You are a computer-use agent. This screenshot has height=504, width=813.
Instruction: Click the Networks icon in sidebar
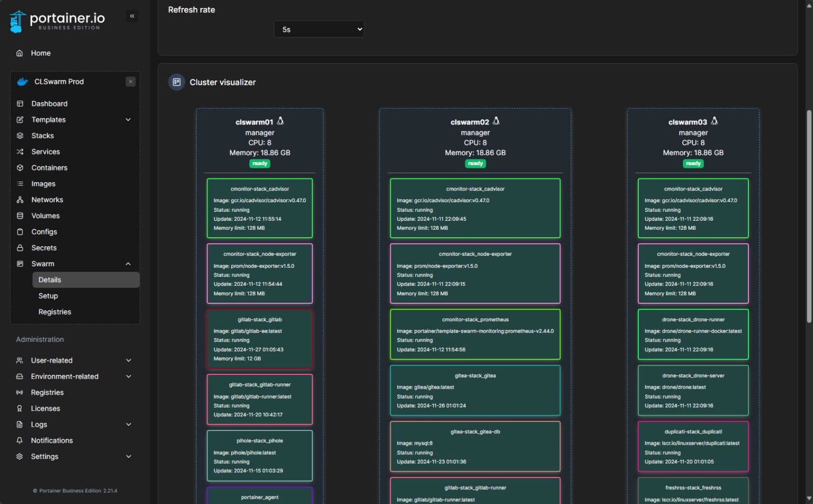point(20,200)
